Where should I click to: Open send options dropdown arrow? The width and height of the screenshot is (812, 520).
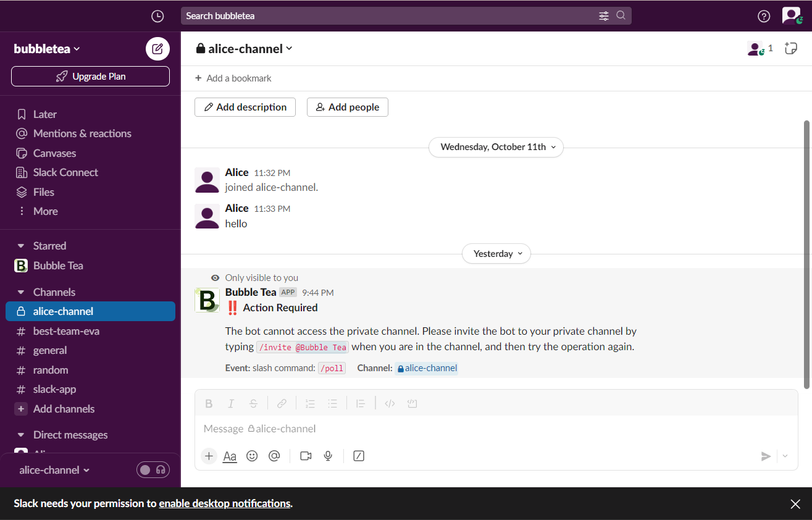point(785,456)
